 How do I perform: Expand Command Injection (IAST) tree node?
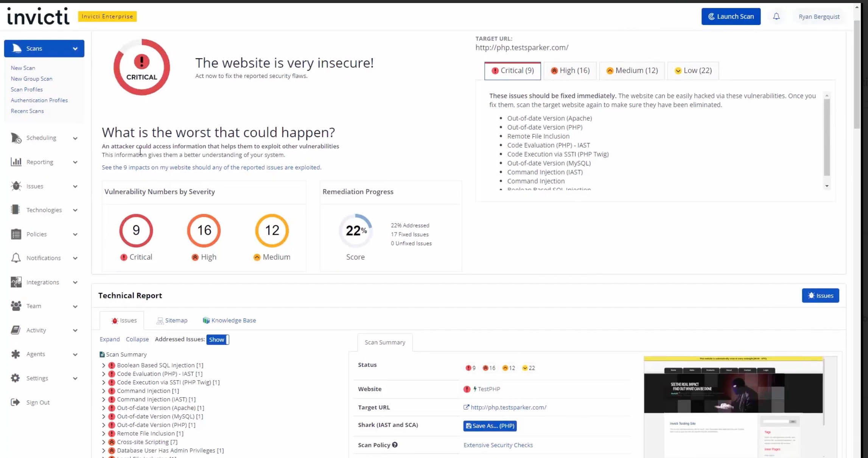tap(103, 399)
